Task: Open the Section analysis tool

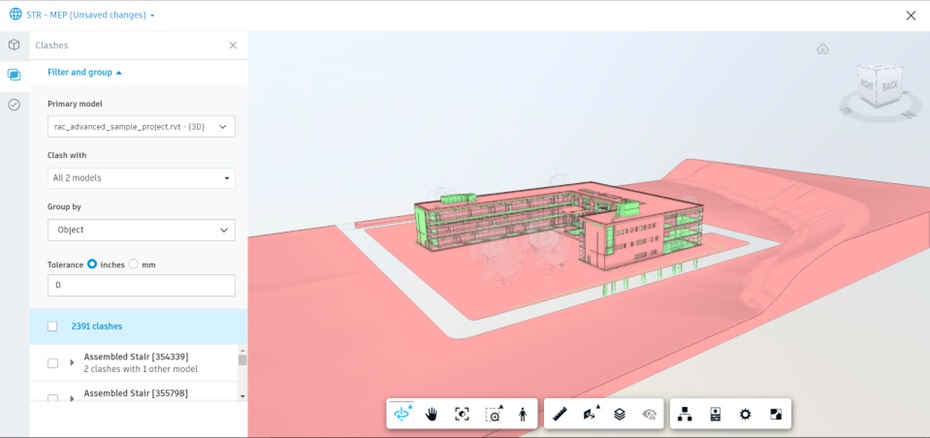Action: click(590, 414)
